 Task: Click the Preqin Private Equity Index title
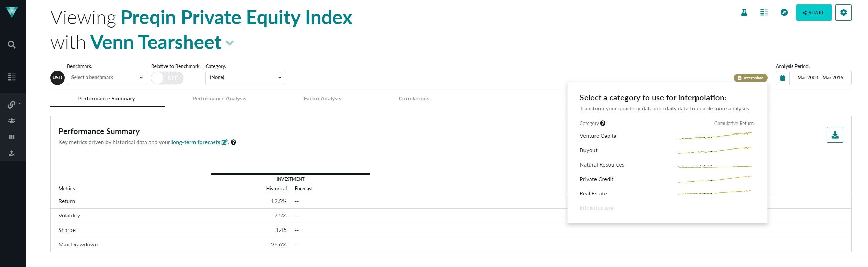236,18
